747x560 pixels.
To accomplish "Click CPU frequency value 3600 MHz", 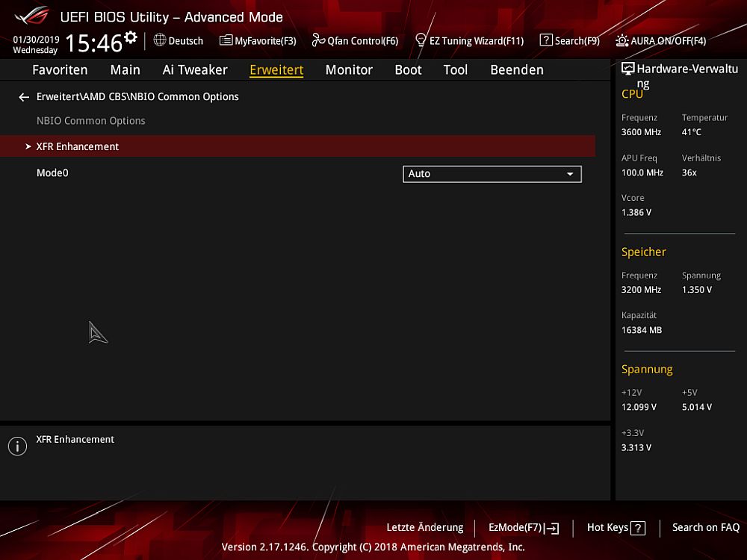I will pyautogui.click(x=641, y=132).
